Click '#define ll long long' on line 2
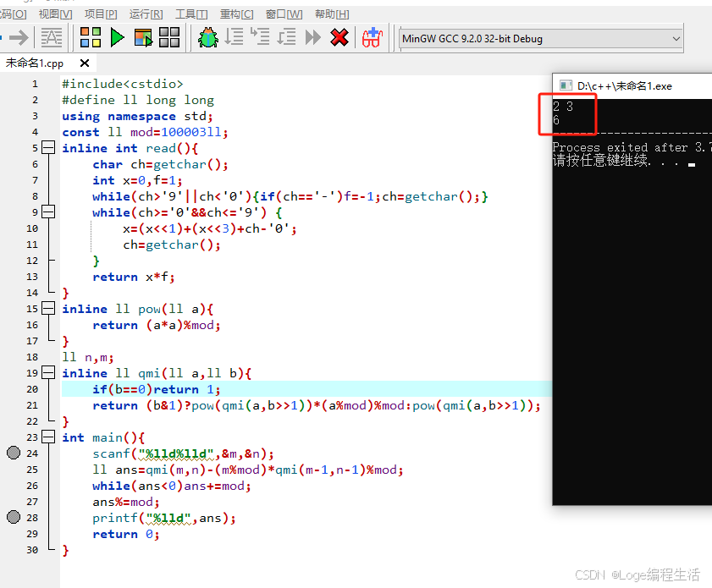 click(138, 100)
